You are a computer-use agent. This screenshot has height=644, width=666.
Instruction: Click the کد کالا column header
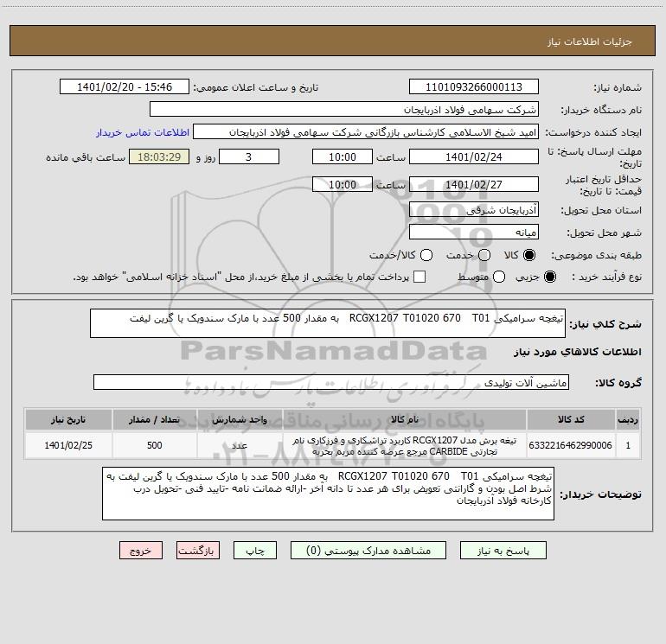[571, 419]
